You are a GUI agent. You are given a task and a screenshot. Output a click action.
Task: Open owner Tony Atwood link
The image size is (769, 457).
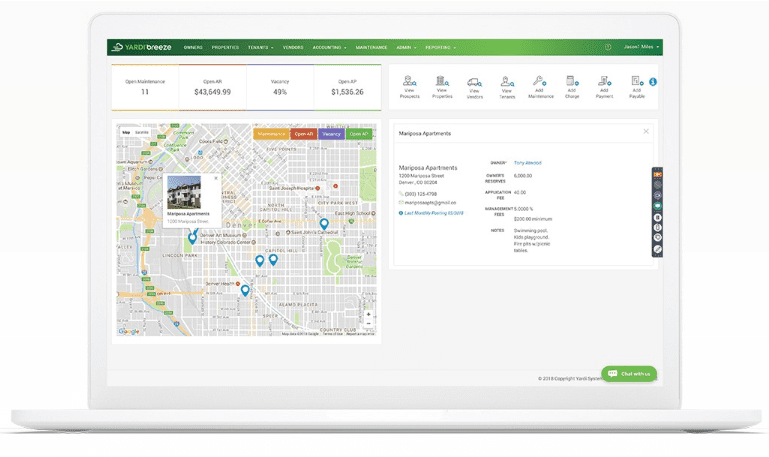point(527,163)
